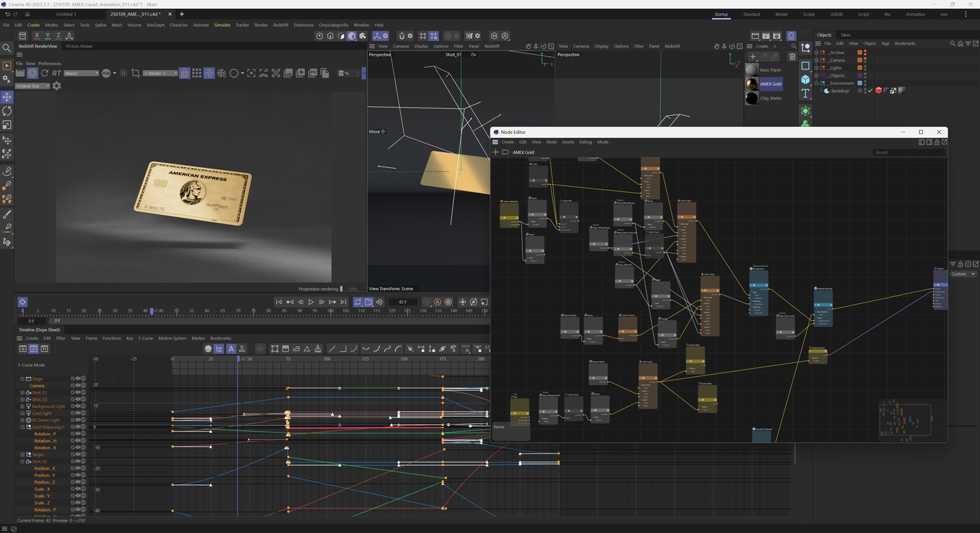
Task: Open the Original Size zoom dropdown
Action: (33, 85)
